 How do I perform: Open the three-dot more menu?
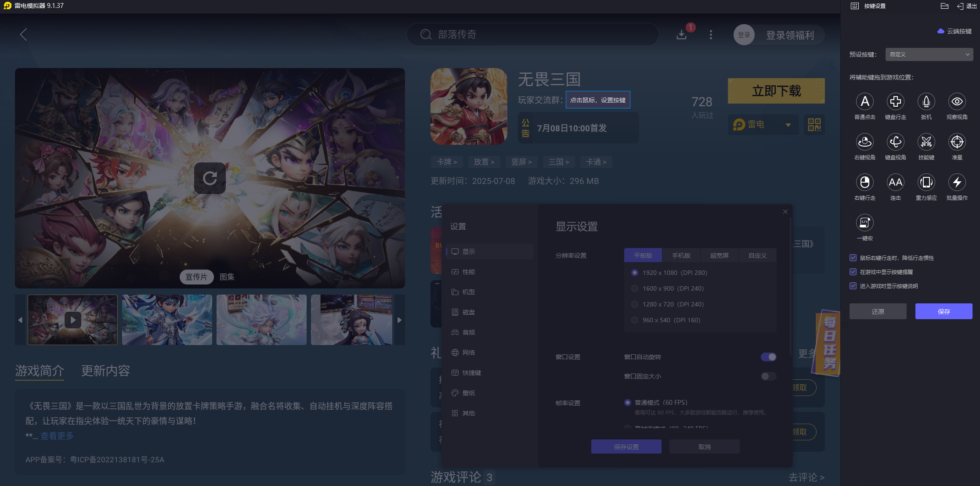[x=711, y=35]
